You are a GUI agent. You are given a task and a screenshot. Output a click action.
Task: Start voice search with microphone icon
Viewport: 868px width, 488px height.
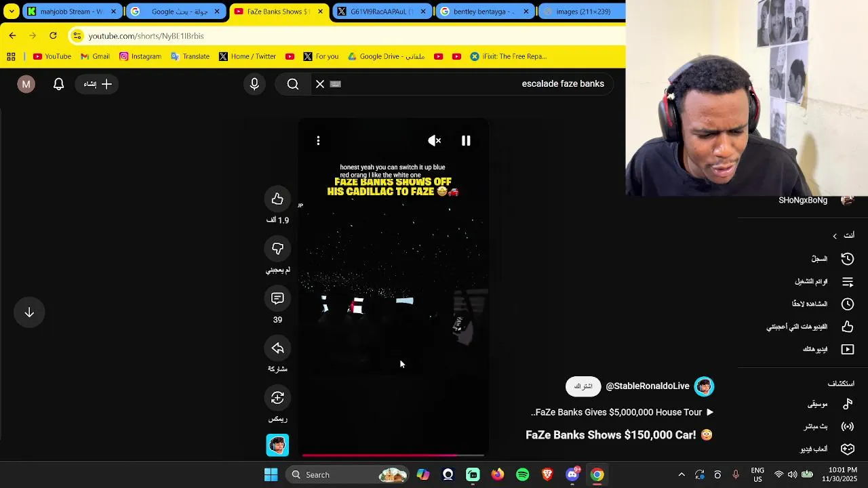pyautogui.click(x=254, y=84)
